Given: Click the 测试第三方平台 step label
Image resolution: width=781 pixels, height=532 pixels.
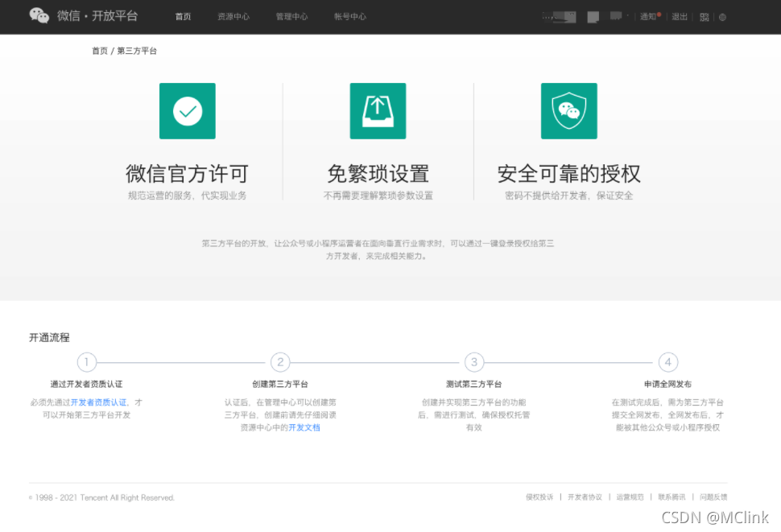Looking at the screenshot, I should pos(474,384).
